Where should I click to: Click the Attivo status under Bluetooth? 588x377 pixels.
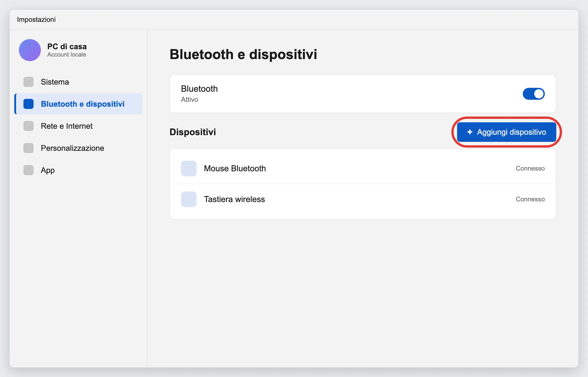tap(189, 100)
